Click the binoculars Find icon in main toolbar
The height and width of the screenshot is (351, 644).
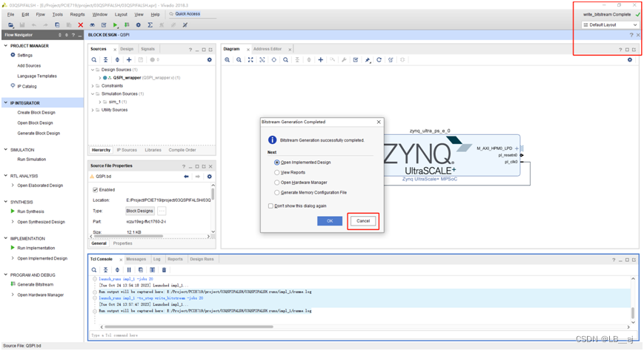[93, 25]
